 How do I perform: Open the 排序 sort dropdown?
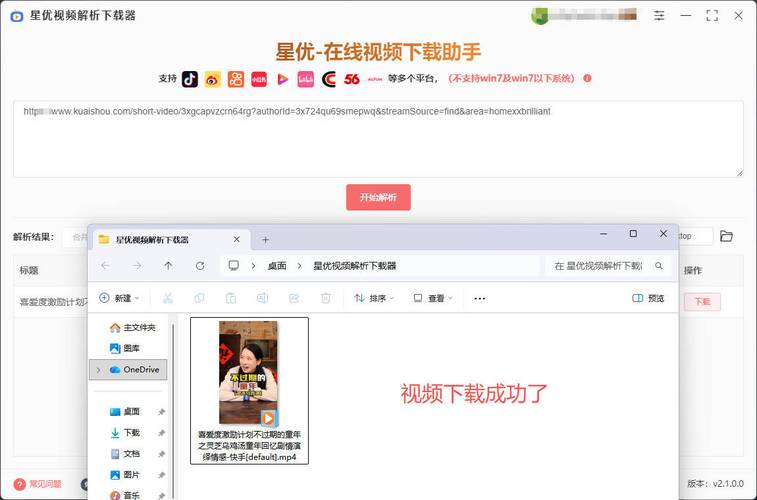(374, 298)
